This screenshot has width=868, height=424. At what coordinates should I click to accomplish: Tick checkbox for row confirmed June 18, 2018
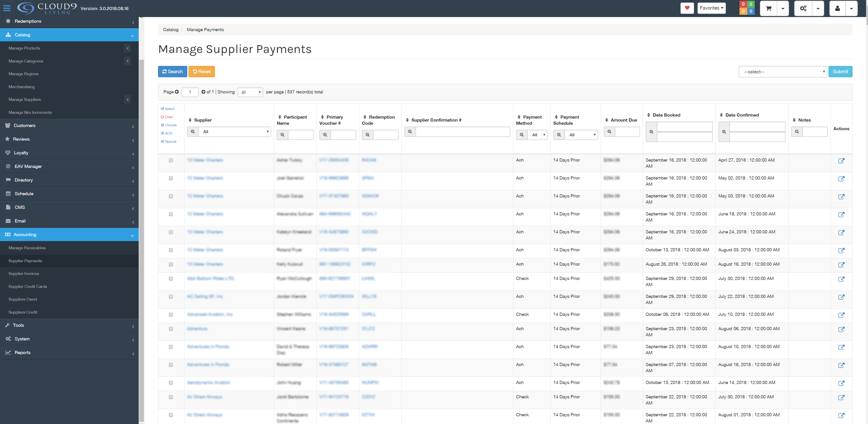[171, 214]
